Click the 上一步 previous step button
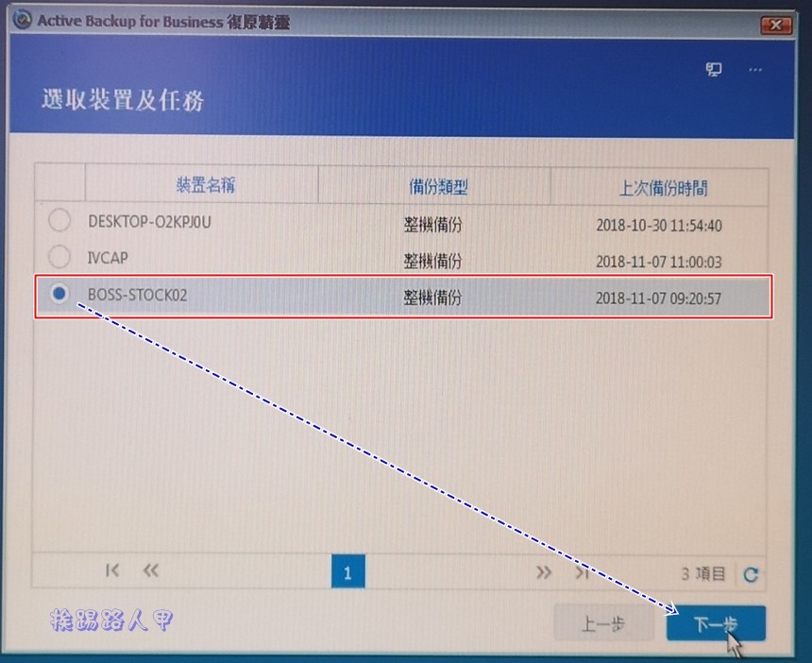Image resolution: width=812 pixels, height=663 pixels. coord(604,623)
